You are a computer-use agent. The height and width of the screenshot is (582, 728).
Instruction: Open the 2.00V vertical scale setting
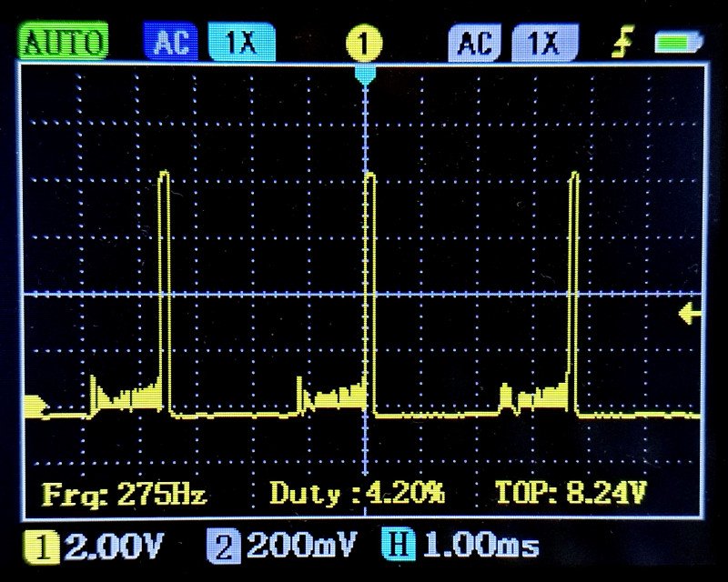point(113,547)
